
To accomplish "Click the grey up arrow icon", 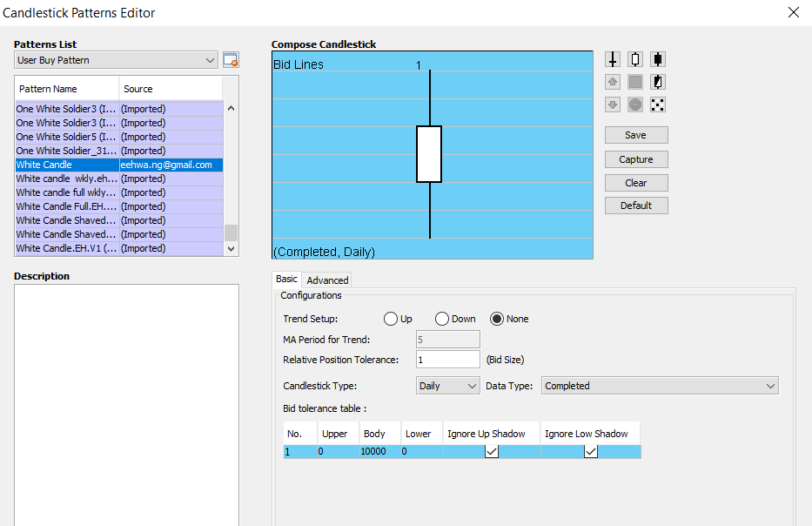I will (x=613, y=82).
